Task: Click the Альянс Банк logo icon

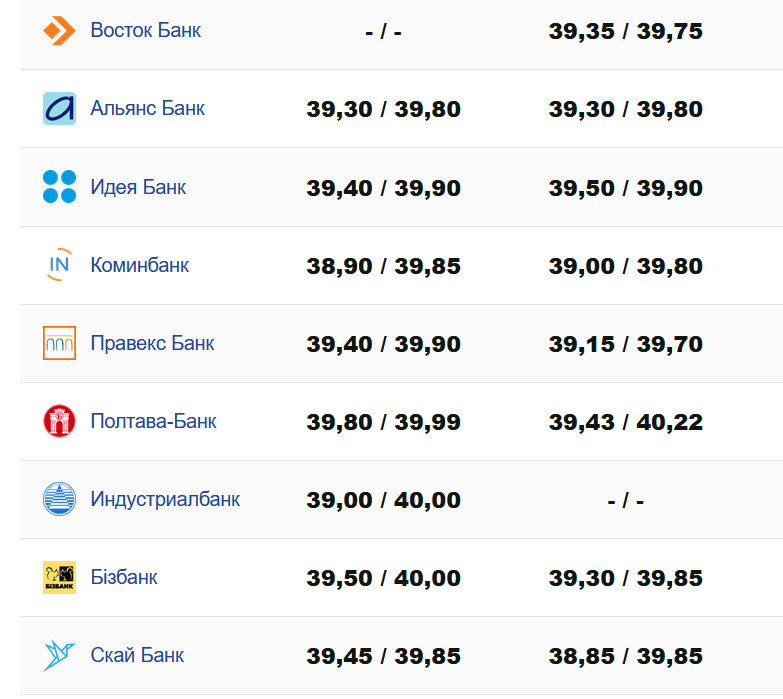Action: coord(59,108)
